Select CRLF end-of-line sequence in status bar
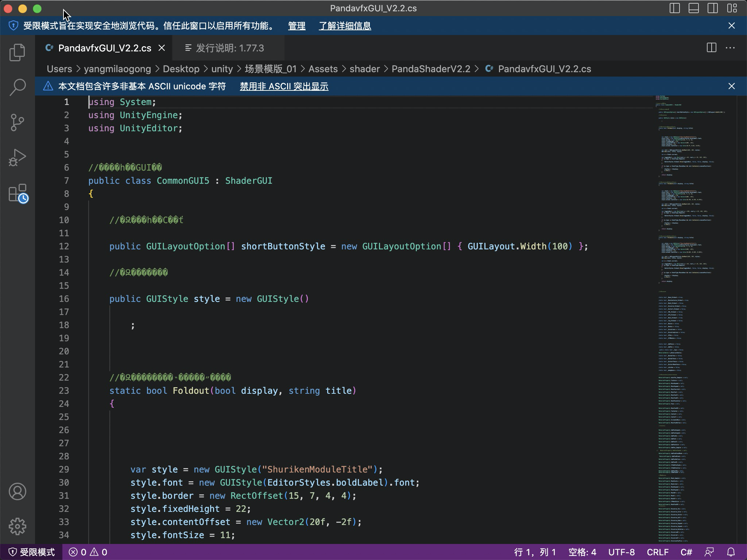747x560 pixels. [657, 552]
